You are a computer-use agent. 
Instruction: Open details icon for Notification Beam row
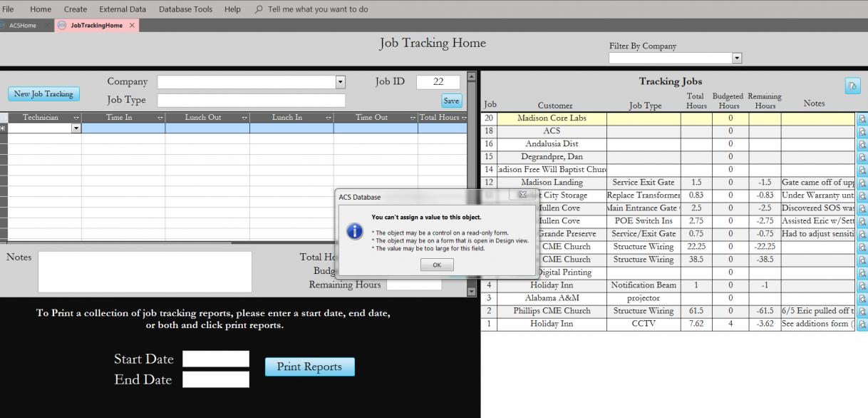[x=862, y=285]
